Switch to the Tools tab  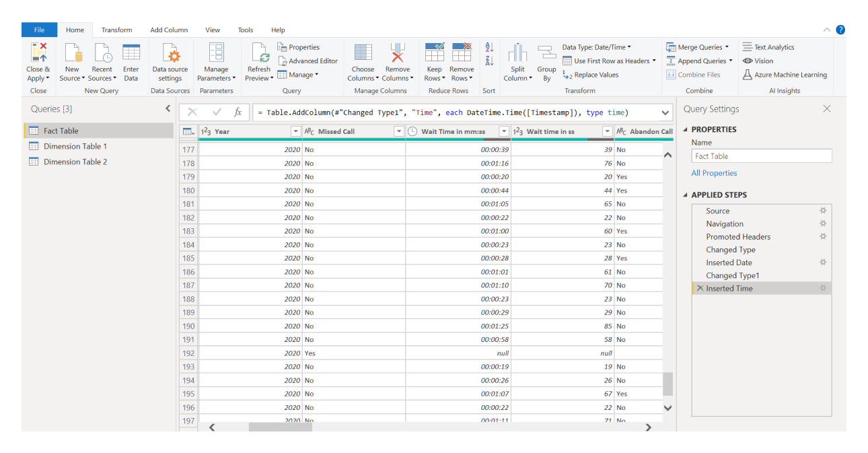point(246,30)
